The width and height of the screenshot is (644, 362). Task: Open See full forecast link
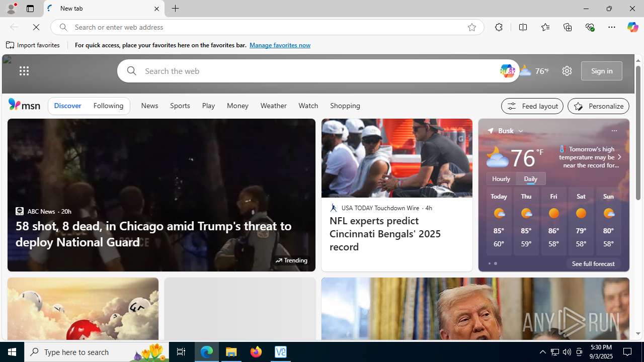[x=593, y=263]
